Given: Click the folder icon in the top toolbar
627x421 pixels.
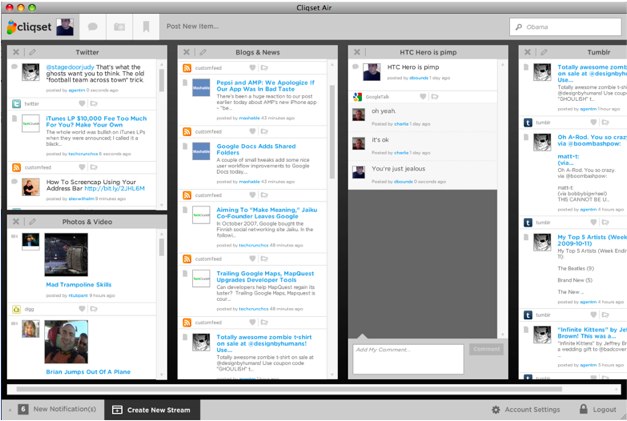Looking at the screenshot, I should pyautogui.click(x=120, y=27).
